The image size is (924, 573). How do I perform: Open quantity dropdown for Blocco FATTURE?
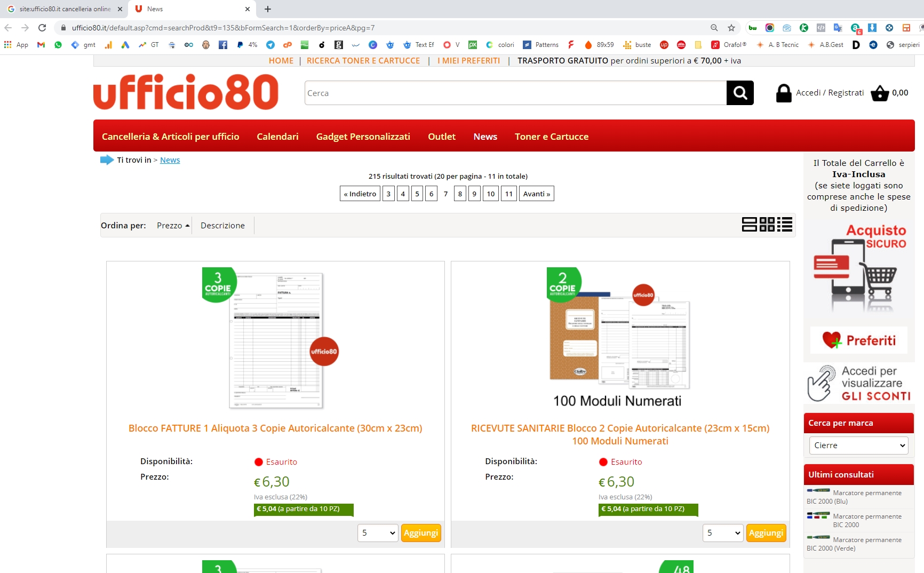tap(378, 532)
